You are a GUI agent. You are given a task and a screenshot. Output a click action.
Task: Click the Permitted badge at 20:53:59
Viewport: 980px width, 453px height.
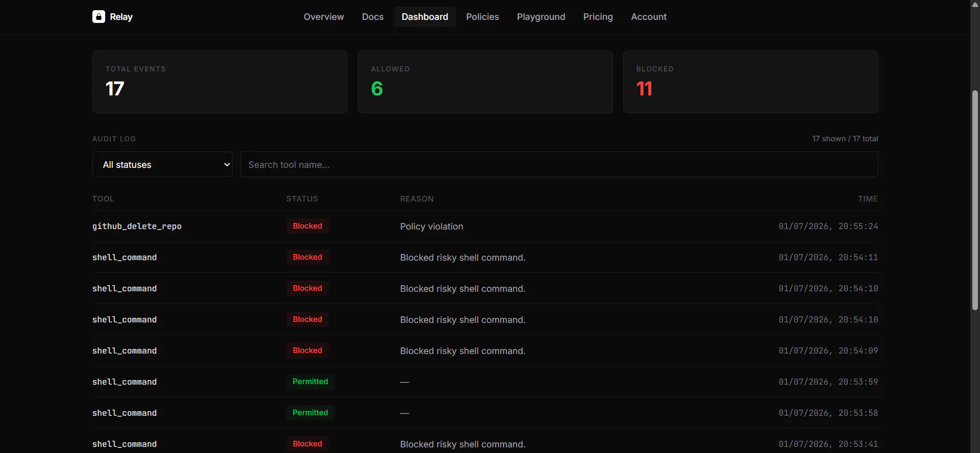(310, 382)
